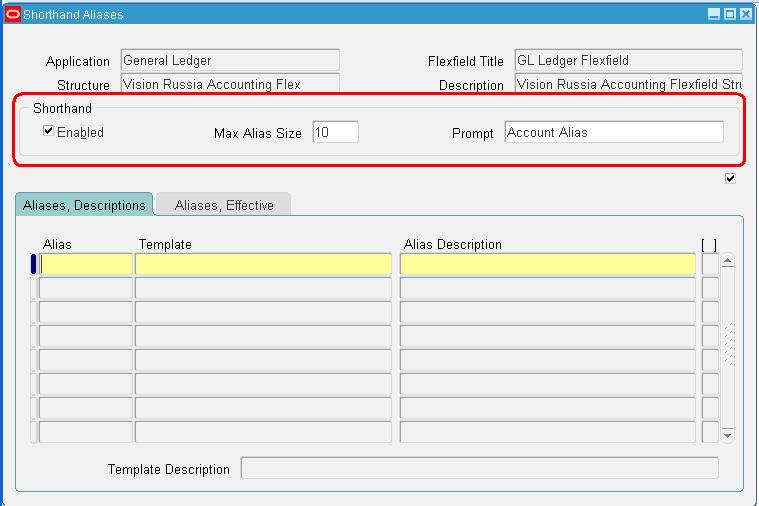Viewport: 759px width, 506px height.
Task: Close the Shorthand Aliases window
Action: coord(746,14)
